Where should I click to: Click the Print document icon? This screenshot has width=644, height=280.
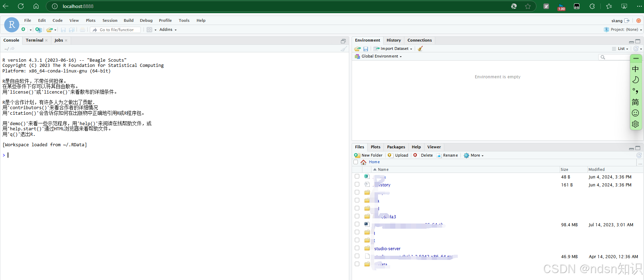point(83,30)
